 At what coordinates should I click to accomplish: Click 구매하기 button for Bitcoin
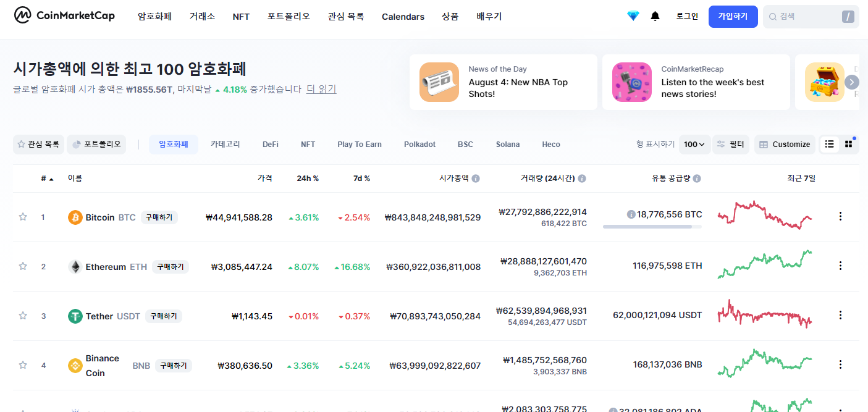[x=159, y=217]
